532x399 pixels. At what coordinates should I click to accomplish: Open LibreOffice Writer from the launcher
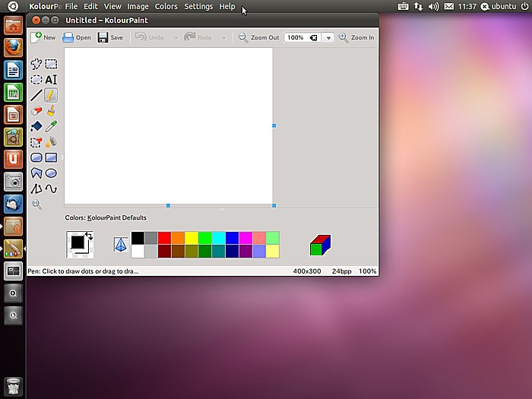tap(13, 70)
